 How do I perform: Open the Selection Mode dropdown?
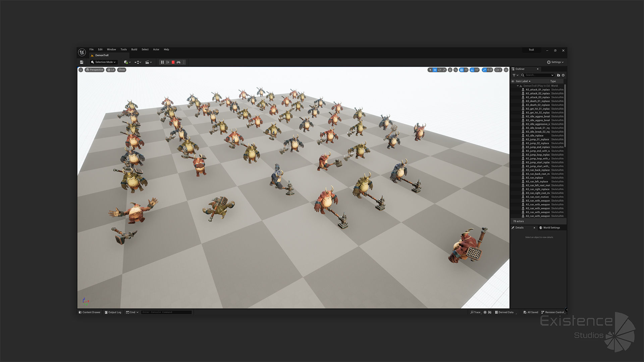pyautogui.click(x=104, y=62)
